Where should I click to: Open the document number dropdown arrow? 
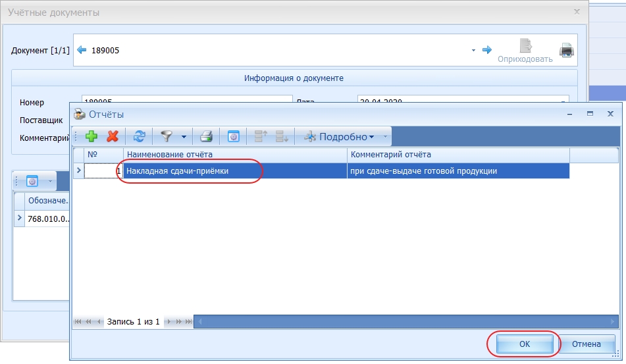[473, 51]
